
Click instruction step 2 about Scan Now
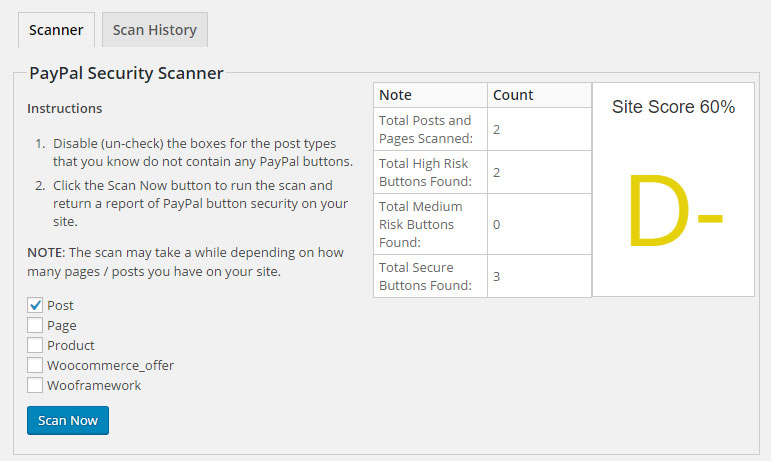(201, 203)
